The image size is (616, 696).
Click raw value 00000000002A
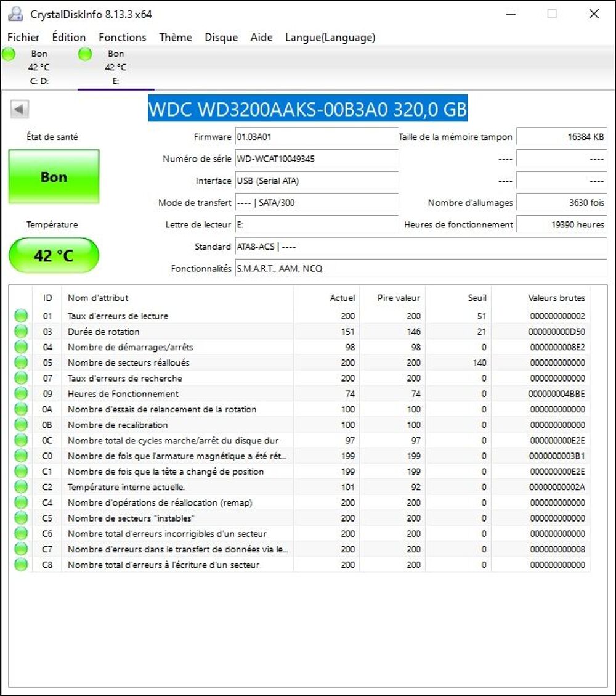557,487
